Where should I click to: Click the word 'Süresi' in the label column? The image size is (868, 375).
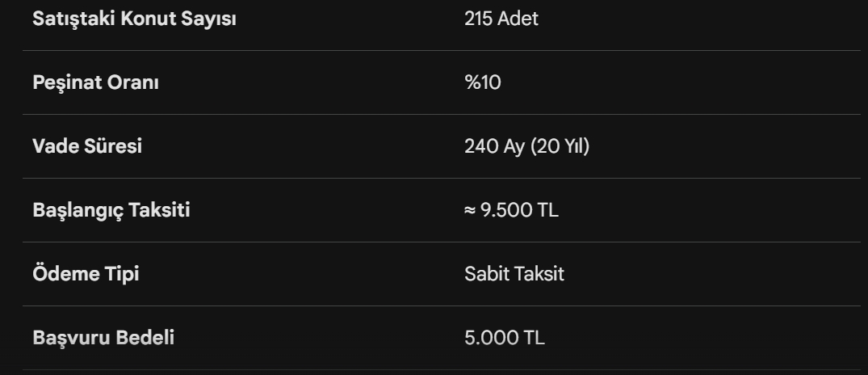113,146
